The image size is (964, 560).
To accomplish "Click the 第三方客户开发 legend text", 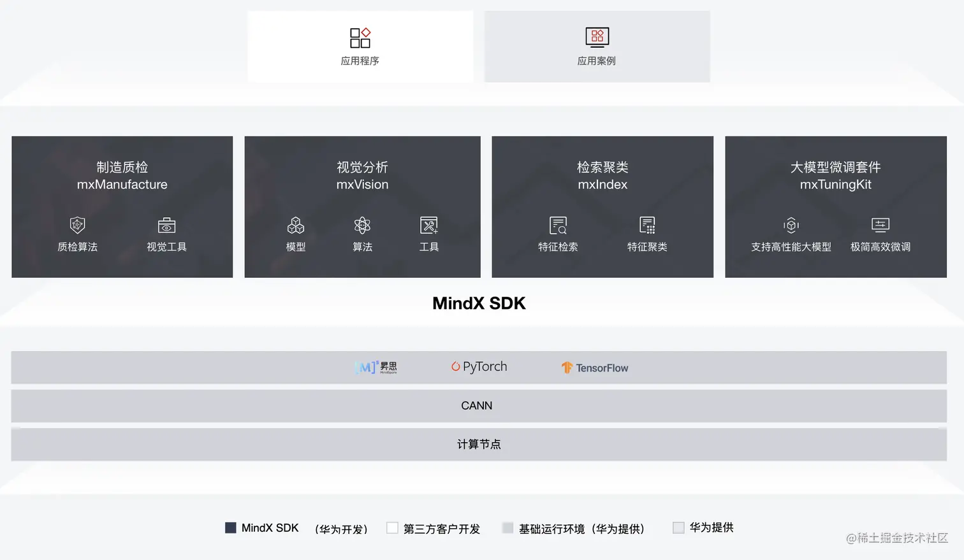I will [x=442, y=529].
